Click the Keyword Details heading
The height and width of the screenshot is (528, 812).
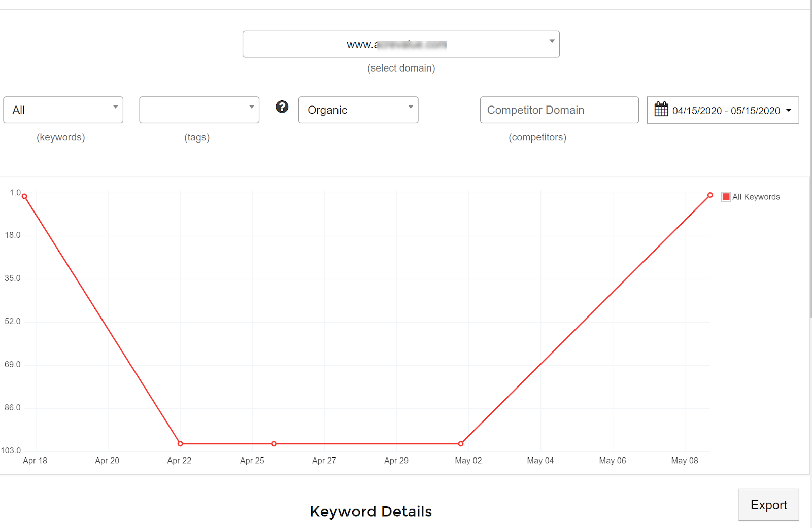(370, 511)
